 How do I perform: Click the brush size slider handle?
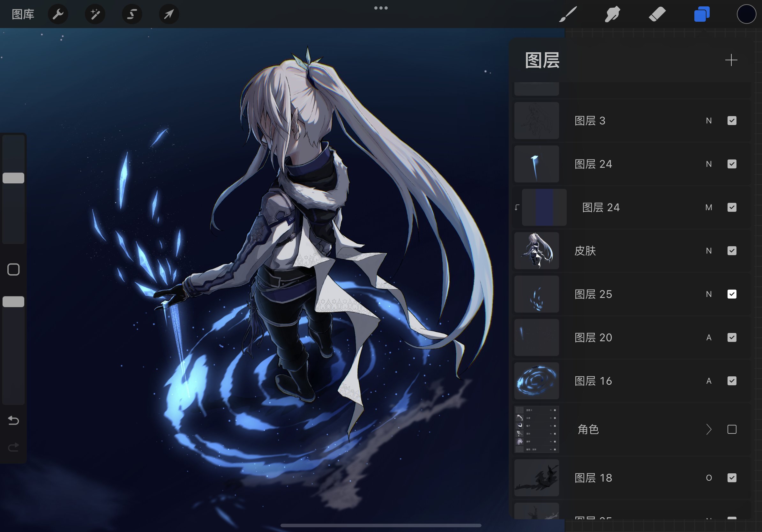(13, 178)
